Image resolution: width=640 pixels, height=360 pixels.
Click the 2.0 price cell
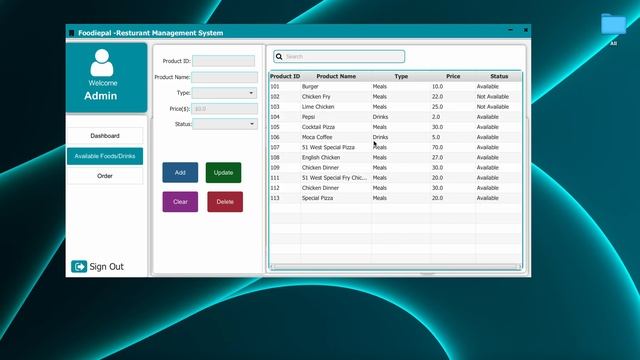pyautogui.click(x=453, y=117)
